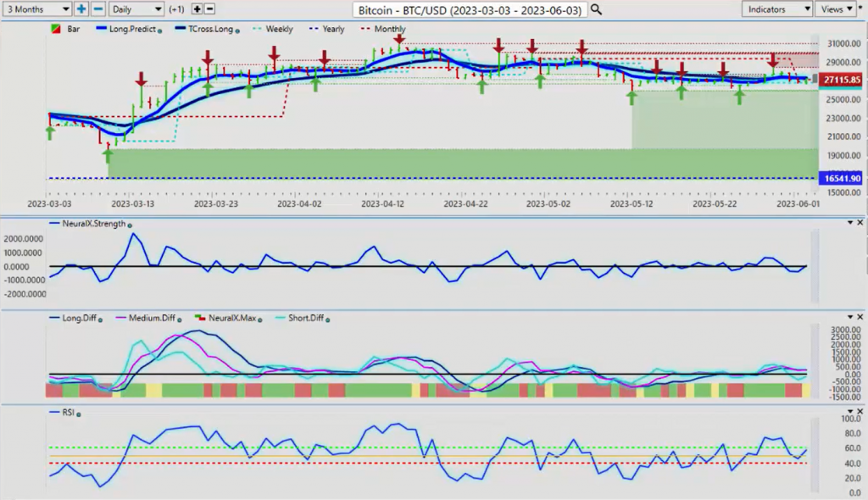The height and width of the screenshot is (500, 868).
Task: Click the 2023-05-22 date on the axis
Action: pos(715,203)
